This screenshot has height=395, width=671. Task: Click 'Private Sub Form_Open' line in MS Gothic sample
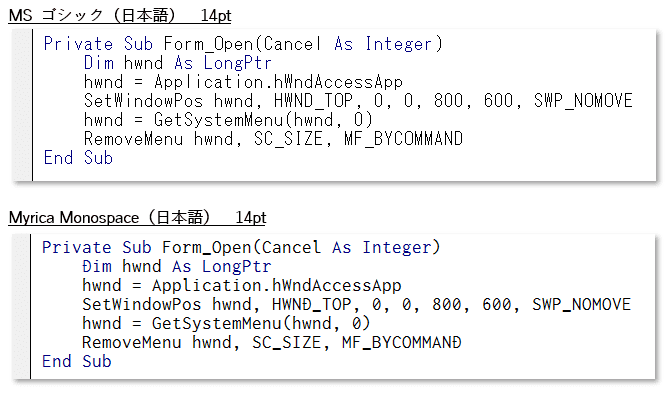[243, 44]
